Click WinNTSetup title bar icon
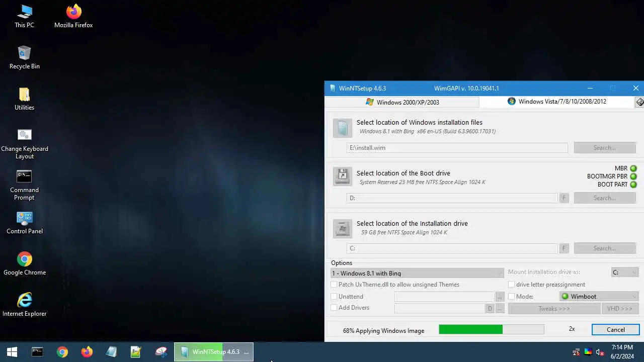 click(x=333, y=88)
